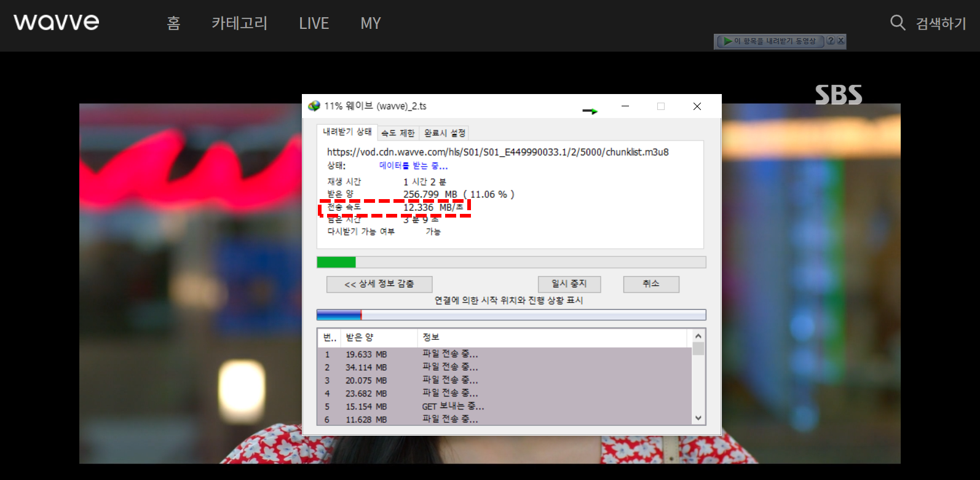Click the 1 시간 2 분 playback time value
This screenshot has width=980, height=480.
425,182
